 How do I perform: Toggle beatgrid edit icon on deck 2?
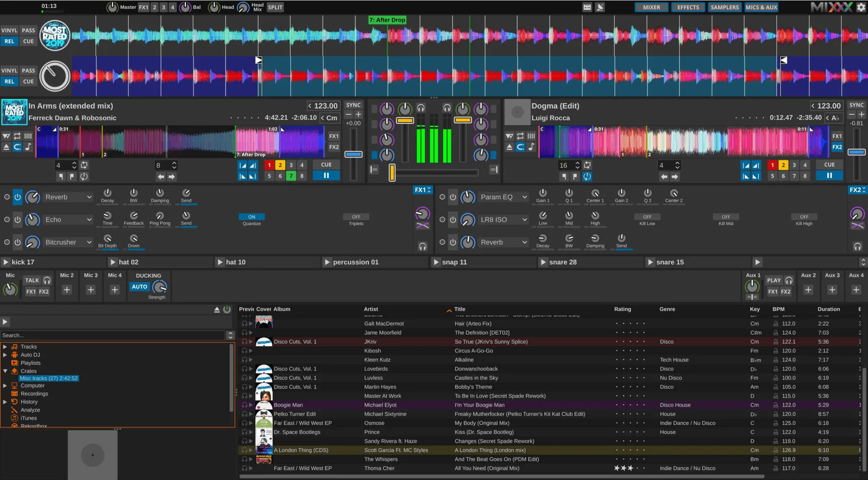pyautogui.click(x=531, y=136)
